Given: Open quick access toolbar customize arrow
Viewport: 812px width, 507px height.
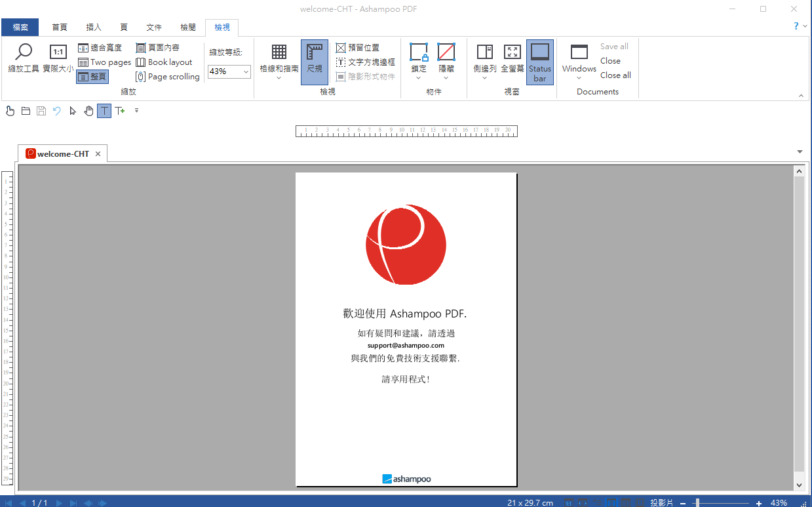Looking at the screenshot, I should 136,111.
